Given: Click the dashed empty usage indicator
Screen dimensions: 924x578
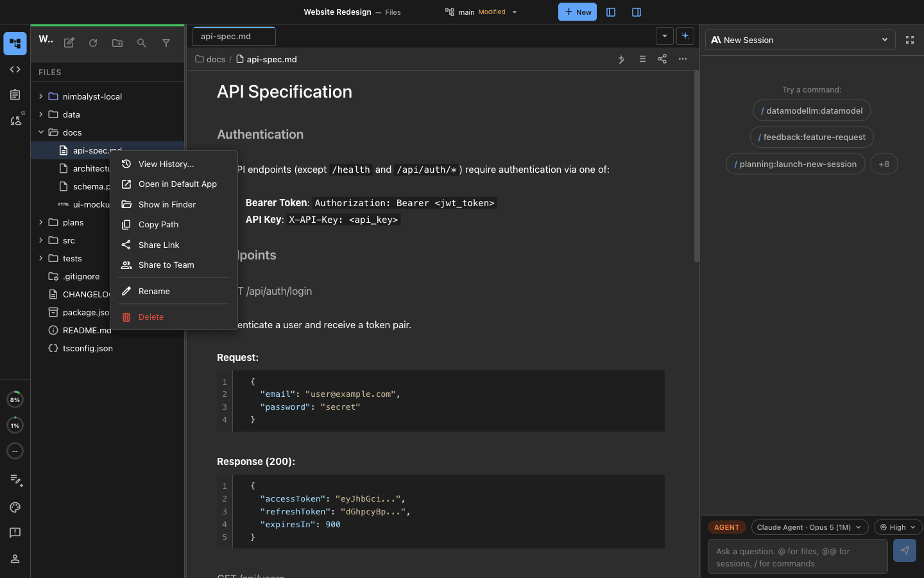Looking at the screenshot, I should (15, 451).
